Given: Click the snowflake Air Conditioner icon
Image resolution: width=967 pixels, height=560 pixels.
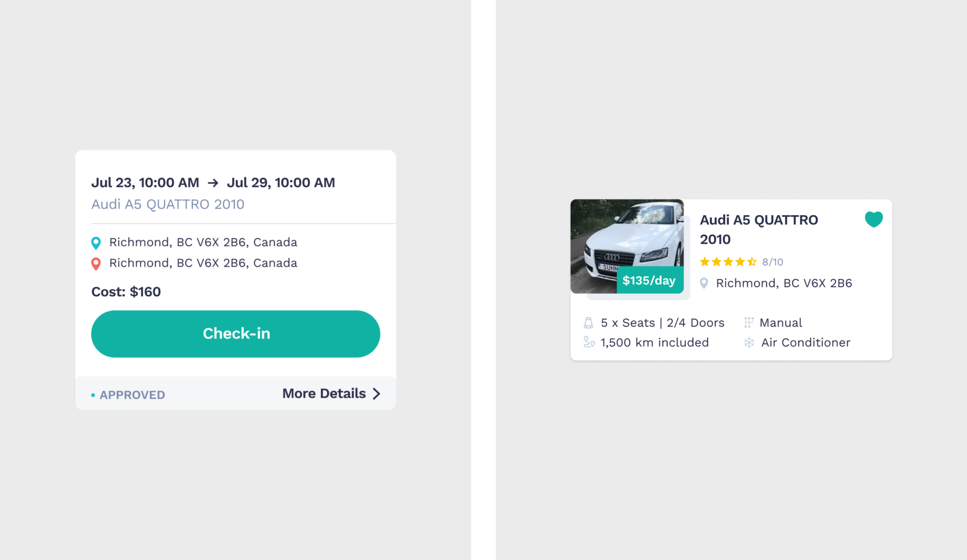Looking at the screenshot, I should click(x=749, y=343).
